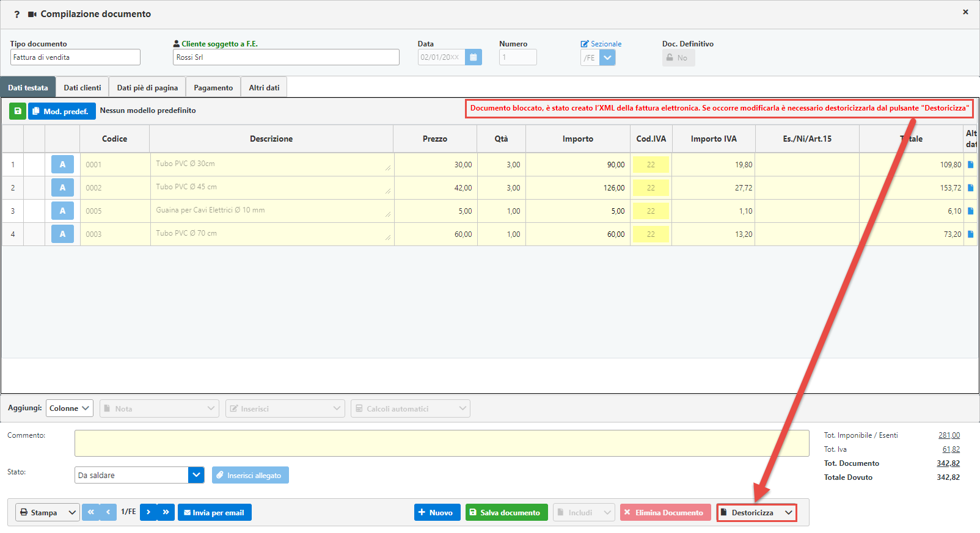Toggle Doc. Definitivo No lock switch
980x533 pixels.
(x=678, y=58)
